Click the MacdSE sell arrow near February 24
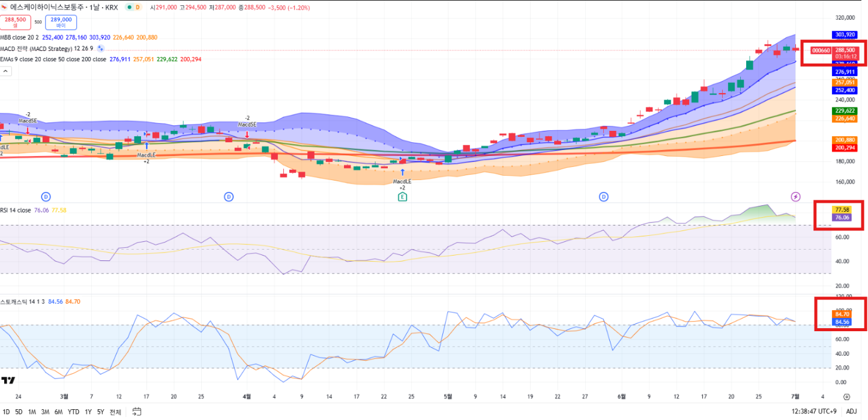 click(x=27, y=130)
